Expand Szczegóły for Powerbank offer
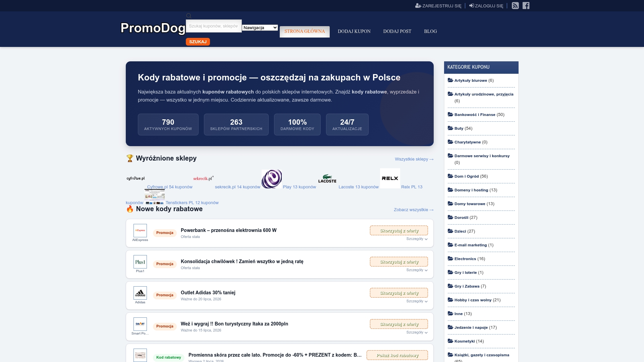 coord(417,239)
